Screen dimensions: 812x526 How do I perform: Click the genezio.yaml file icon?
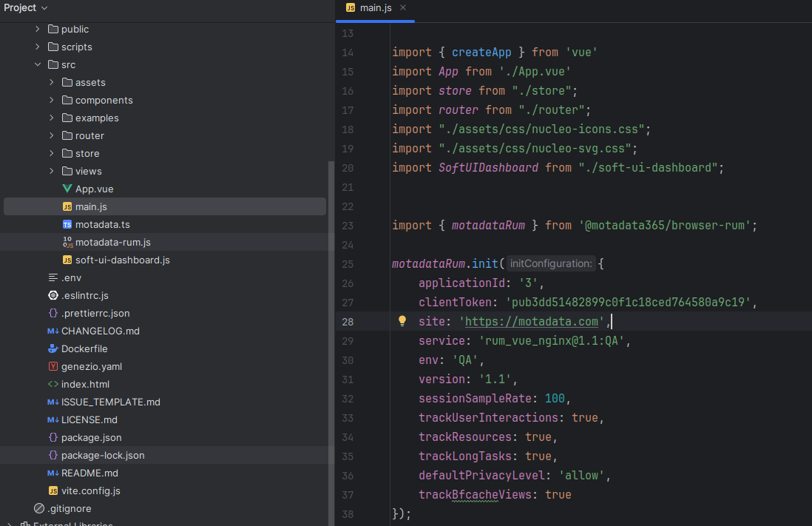[53, 366]
